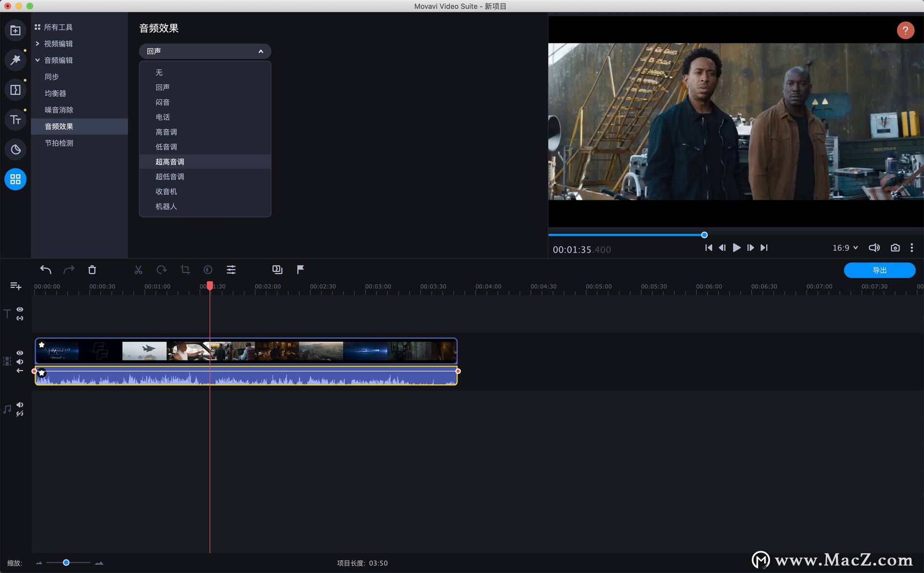The image size is (924, 573).
Task: Collapse the 回声 effects dropdown
Action: coord(205,51)
